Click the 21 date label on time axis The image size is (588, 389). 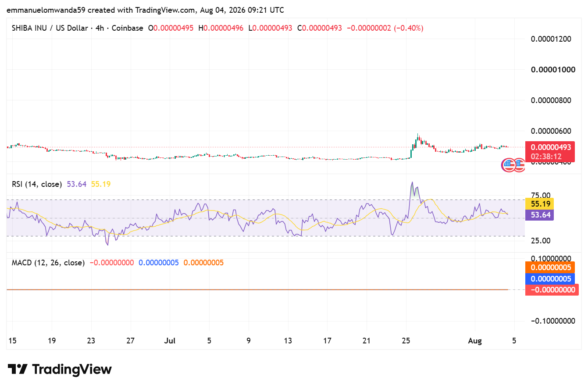coord(367,341)
